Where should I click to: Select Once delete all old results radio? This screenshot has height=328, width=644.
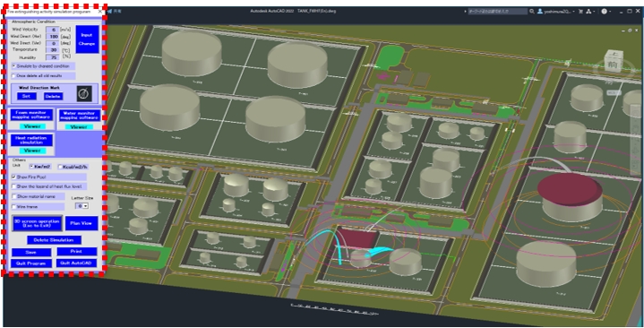point(14,76)
